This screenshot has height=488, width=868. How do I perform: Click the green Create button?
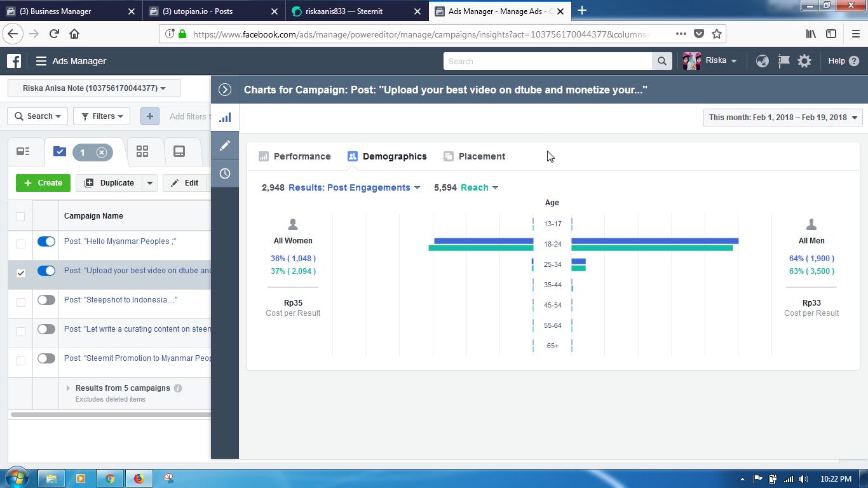tap(43, 183)
